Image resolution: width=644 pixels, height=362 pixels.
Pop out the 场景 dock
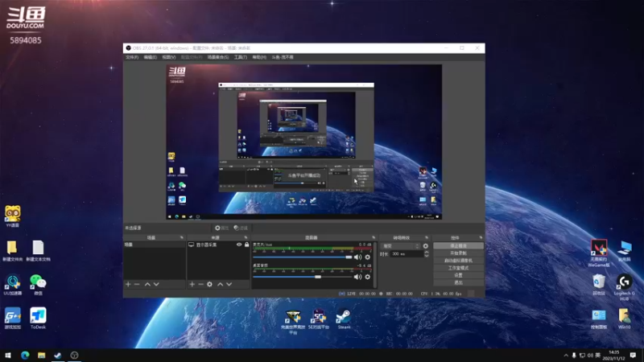[182, 237]
